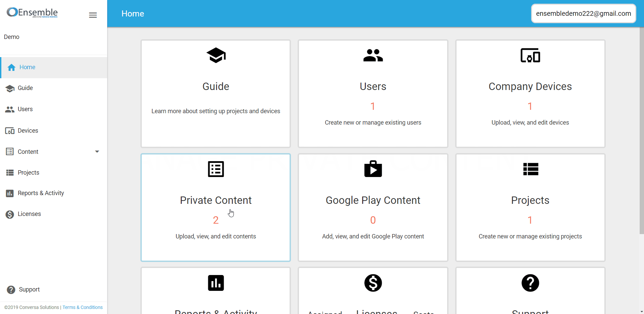Click the list icon on Projects card
This screenshot has height=314, width=644.
coord(530,169)
